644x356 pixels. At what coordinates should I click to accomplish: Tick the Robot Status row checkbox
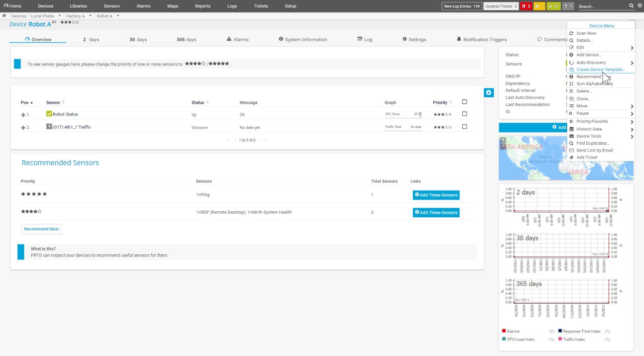(x=464, y=114)
